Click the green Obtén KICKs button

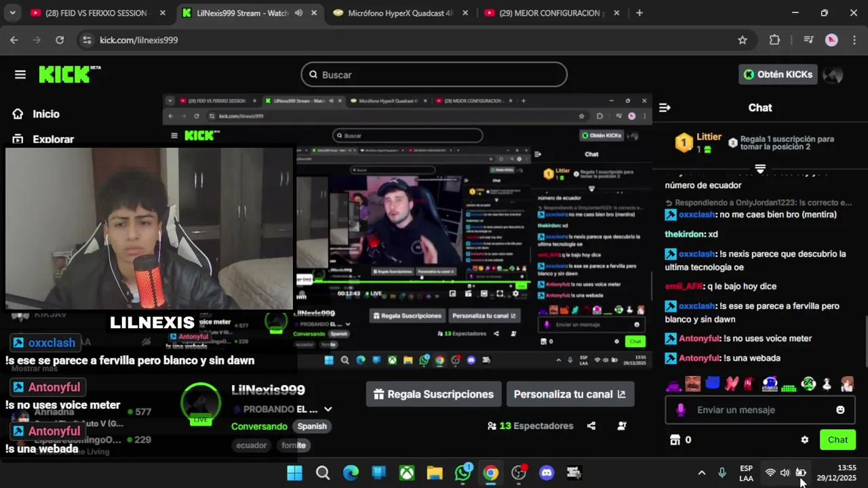[x=778, y=75]
